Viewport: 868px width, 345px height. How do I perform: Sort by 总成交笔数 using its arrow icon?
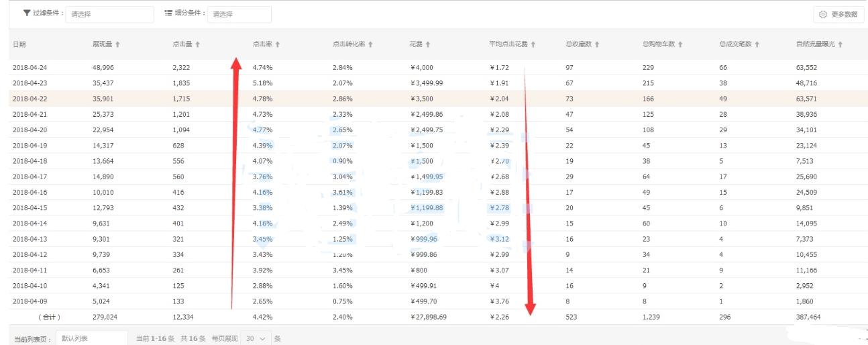[x=757, y=44]
